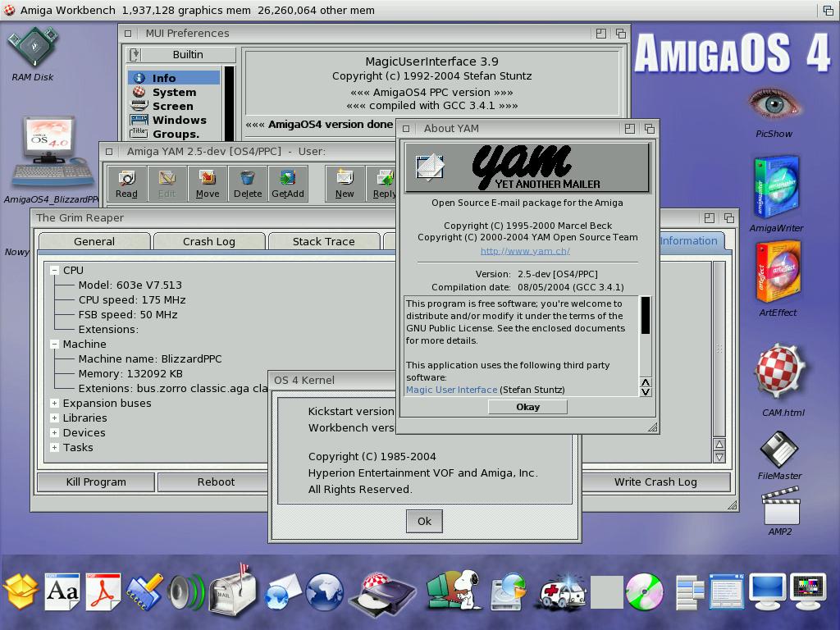Viewport: 840px width, 630px height.
Task: Click the About YAM scroll up arrow
Action: click(x=646, y=382)
